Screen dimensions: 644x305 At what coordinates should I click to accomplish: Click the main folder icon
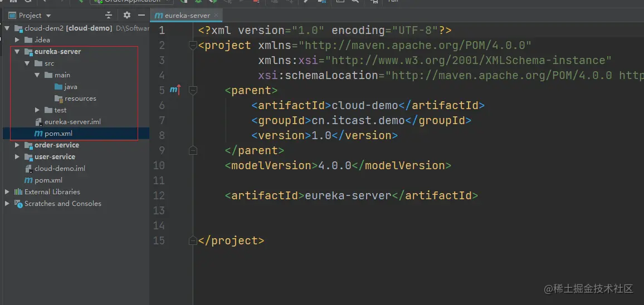[x=48, y=75]
